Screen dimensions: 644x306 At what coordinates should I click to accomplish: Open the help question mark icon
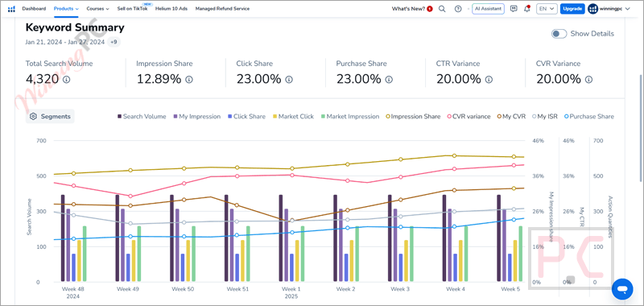458,9
